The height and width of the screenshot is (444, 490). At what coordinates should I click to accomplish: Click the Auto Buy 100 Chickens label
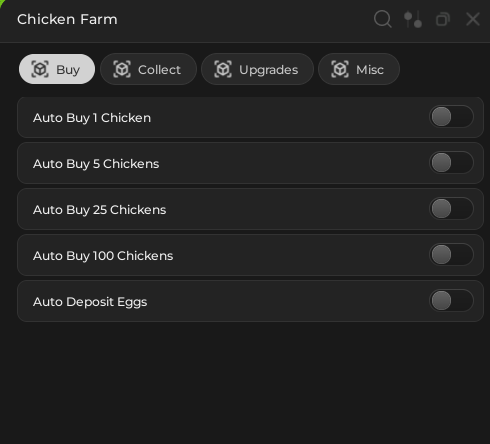pos(103,256)
